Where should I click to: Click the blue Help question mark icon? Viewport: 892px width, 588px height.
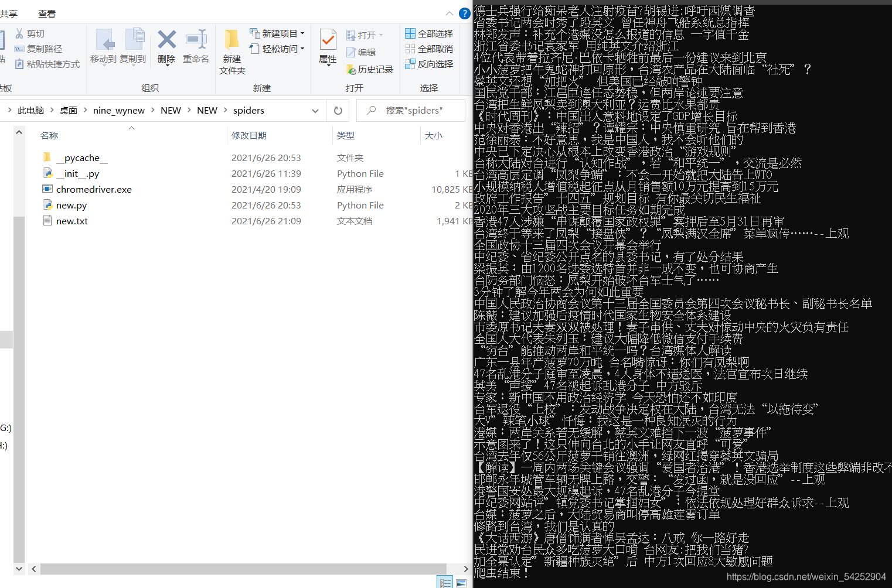coord(464,13)
